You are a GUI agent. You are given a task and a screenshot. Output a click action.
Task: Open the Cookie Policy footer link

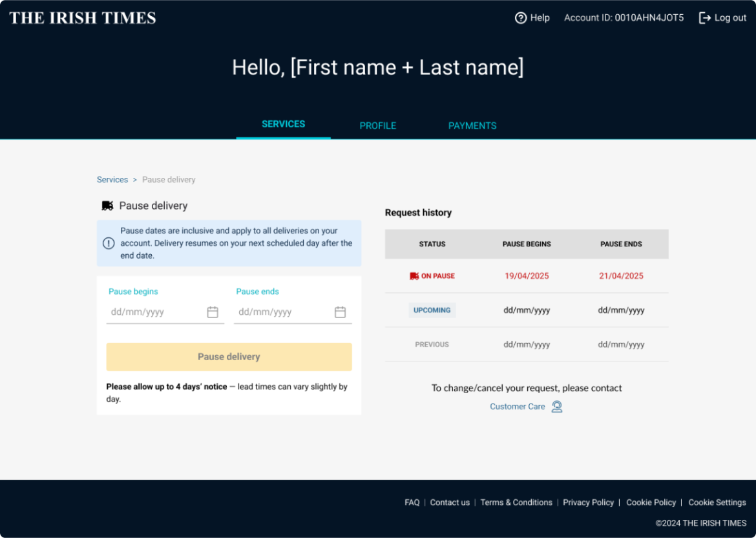[x=651, y=502]
